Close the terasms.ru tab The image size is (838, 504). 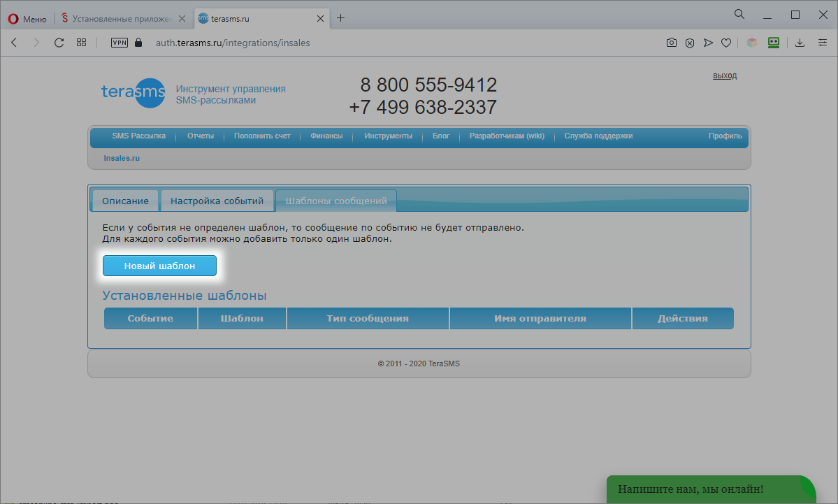[x=320, y=19]
